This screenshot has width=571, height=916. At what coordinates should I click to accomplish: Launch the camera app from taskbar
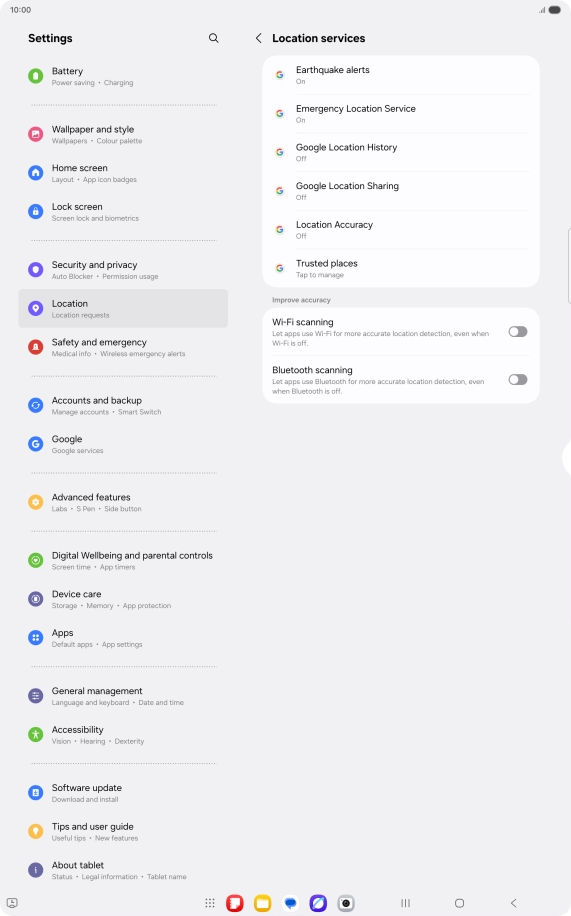click(346, 903)
